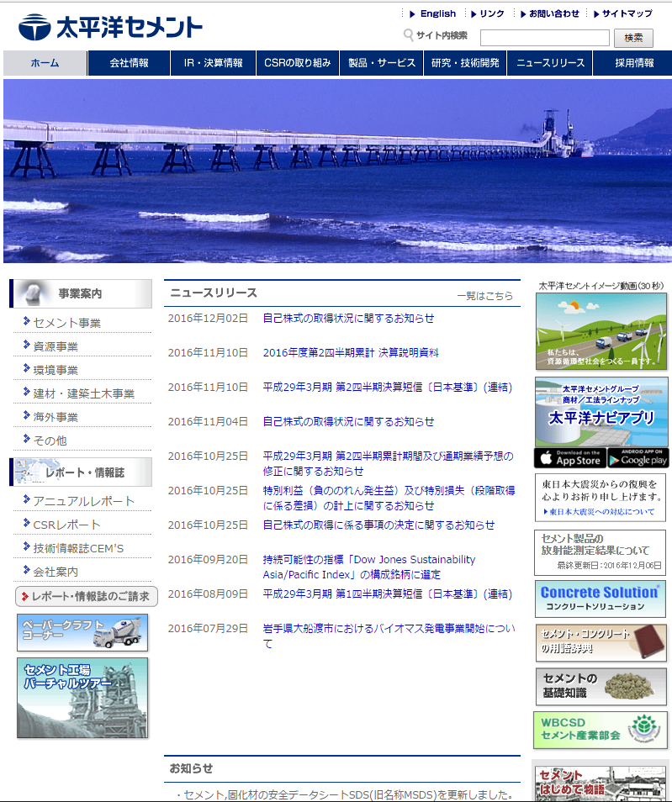Open the cement glossary dictionary banner
672x802 pixels.
pyautogui.click(x=600, y=642)
